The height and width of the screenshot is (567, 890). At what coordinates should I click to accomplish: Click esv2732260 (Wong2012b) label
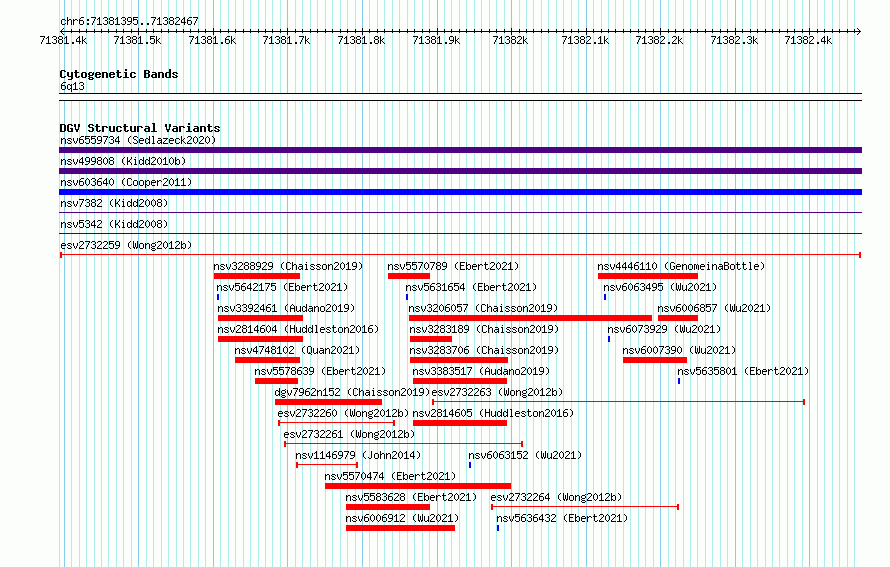tap(343, 413)
